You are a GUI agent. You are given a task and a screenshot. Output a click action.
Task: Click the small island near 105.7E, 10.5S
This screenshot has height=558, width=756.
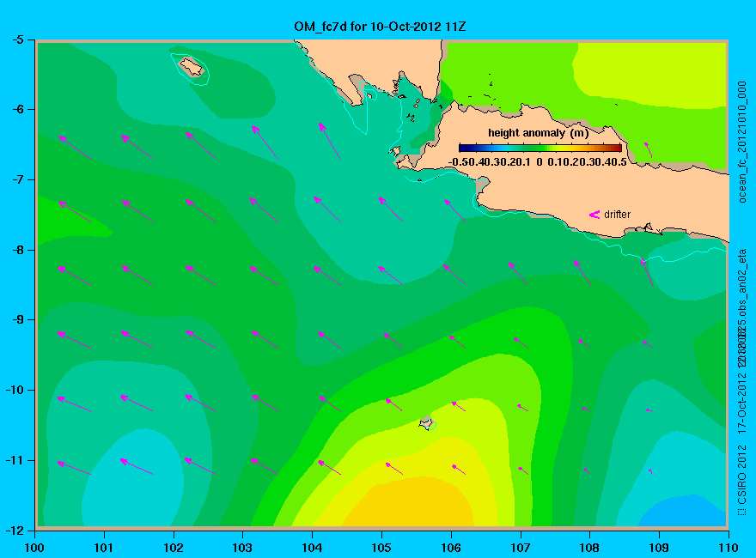pos(426,423)
